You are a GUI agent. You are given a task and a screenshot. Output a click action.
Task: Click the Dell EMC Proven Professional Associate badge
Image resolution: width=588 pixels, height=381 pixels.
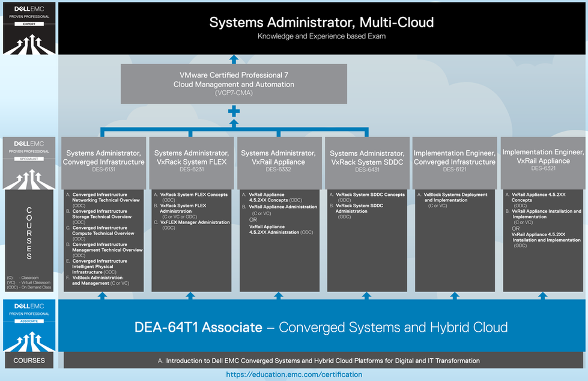29,326
